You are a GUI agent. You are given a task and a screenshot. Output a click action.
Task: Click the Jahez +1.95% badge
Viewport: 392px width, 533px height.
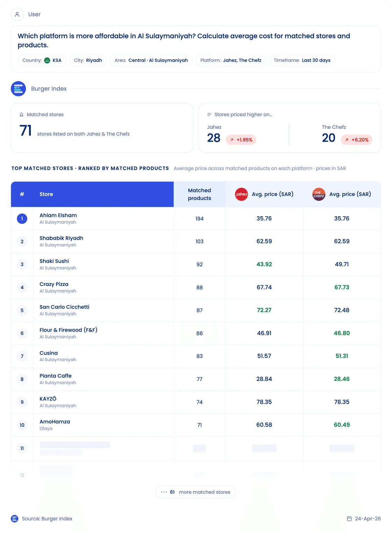click(241, 140)
